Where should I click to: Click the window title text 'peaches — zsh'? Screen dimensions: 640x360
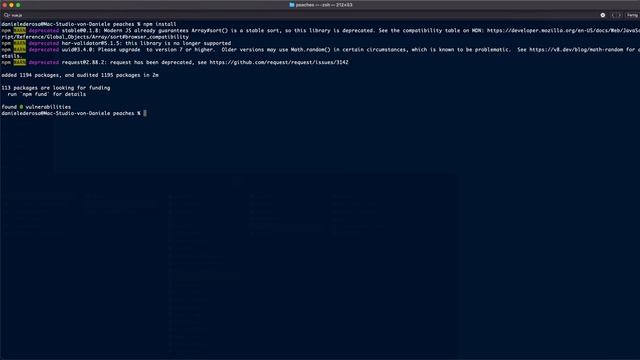(324, 5)
